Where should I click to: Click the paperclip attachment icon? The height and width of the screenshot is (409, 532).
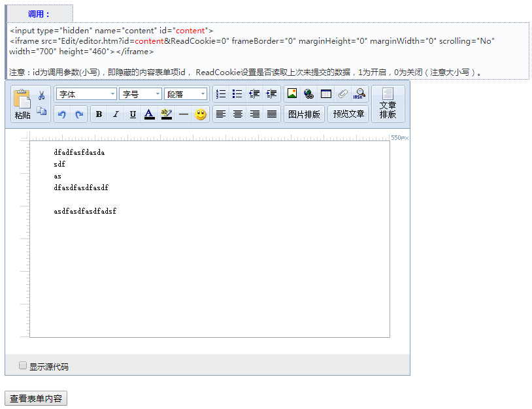point(343,93)
